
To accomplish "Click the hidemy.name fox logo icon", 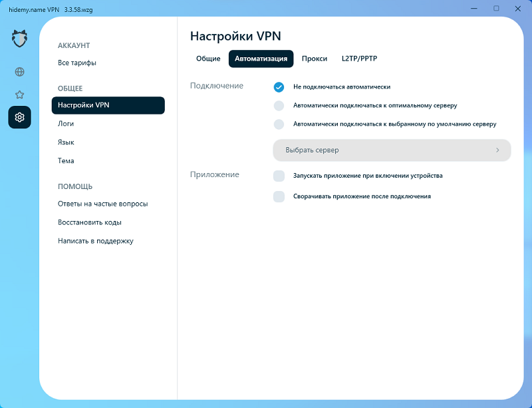I will 19,39.
